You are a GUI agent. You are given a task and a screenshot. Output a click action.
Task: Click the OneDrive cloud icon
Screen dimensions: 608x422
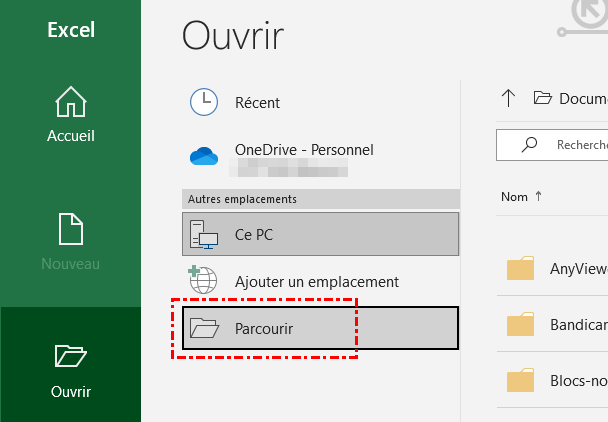204,156
